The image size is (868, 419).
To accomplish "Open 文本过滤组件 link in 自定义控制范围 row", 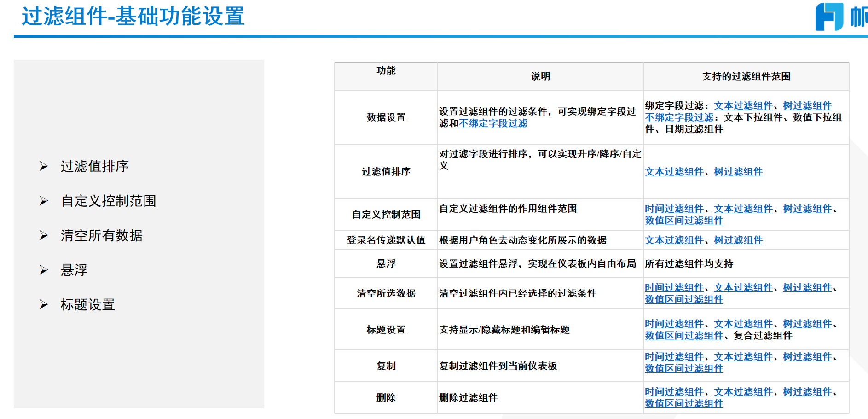I will [743, 209].
